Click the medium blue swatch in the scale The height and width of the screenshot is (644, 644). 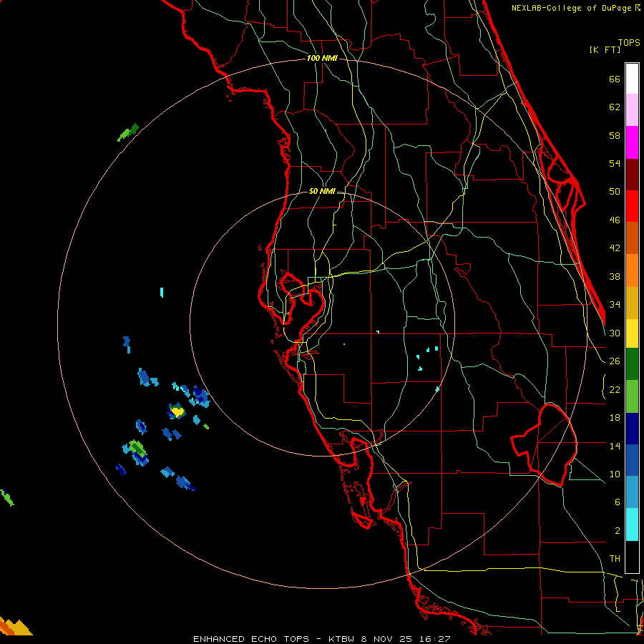tap(632, 460)
